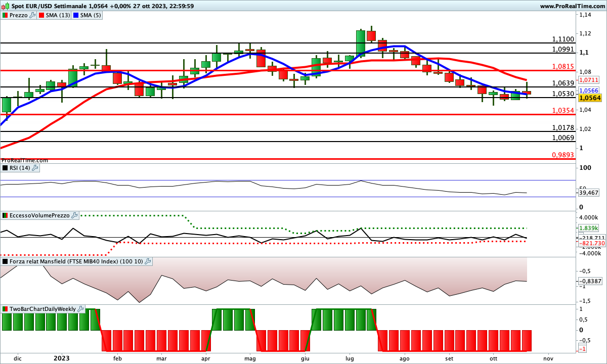Click the current price tag 1,0564
Screen dimensions: 607x364
coord(589,99)
